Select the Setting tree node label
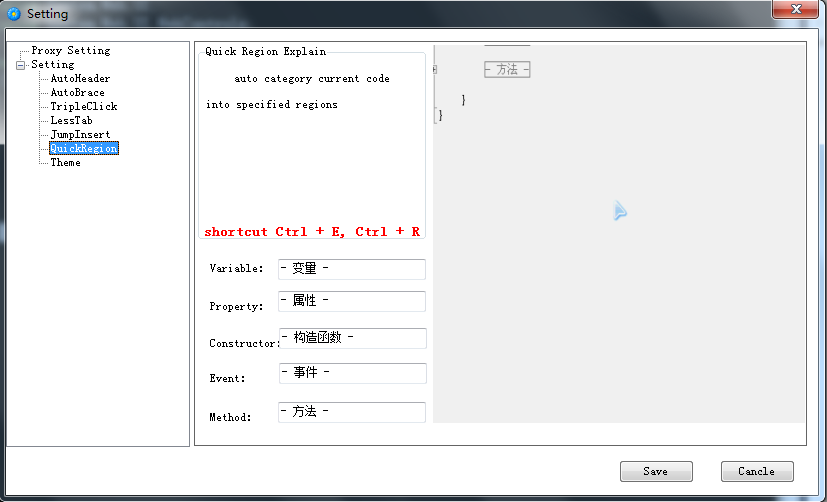 pyautogui.click(x=53, y=64)
